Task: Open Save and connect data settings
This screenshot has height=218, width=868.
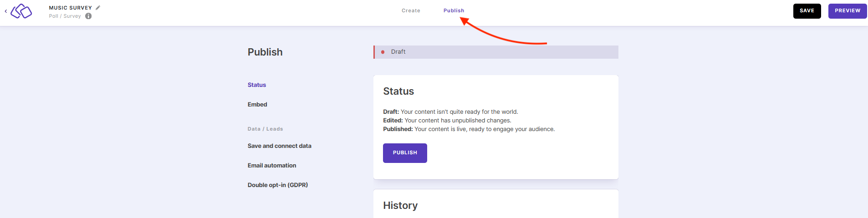Action: click(279, 146)
